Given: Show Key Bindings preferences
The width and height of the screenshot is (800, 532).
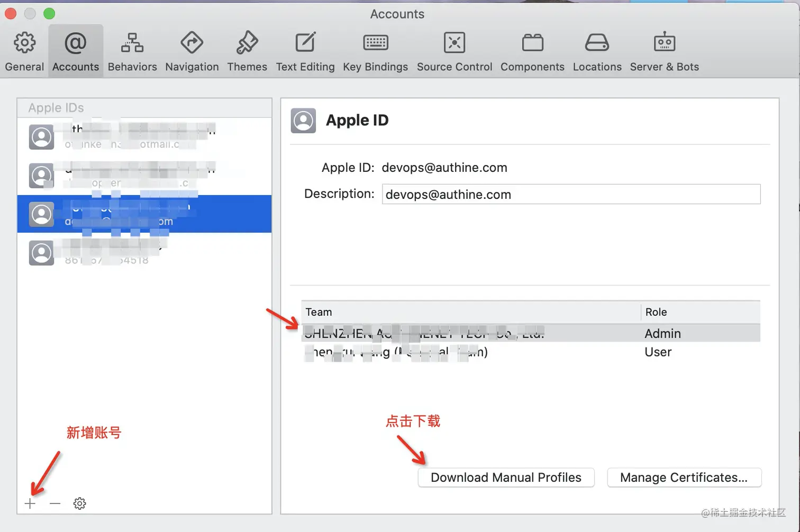Looking at the screenshot, I should coord(375,51).
